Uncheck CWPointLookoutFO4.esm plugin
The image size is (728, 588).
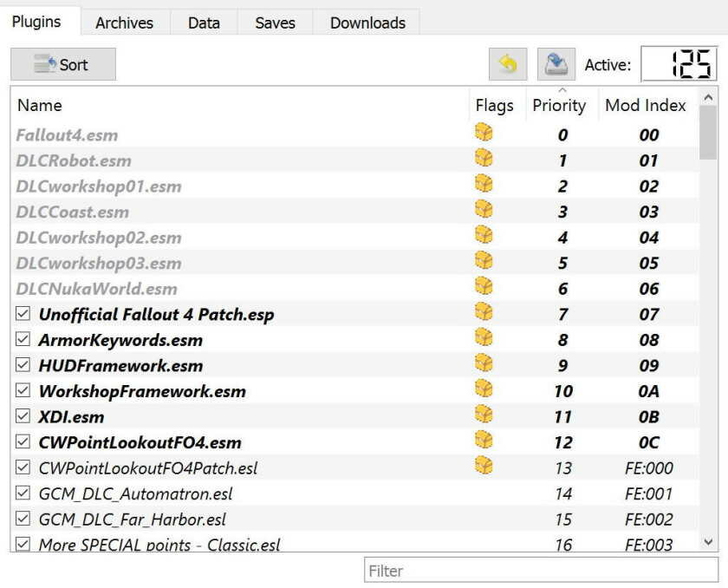click(23, 441)
